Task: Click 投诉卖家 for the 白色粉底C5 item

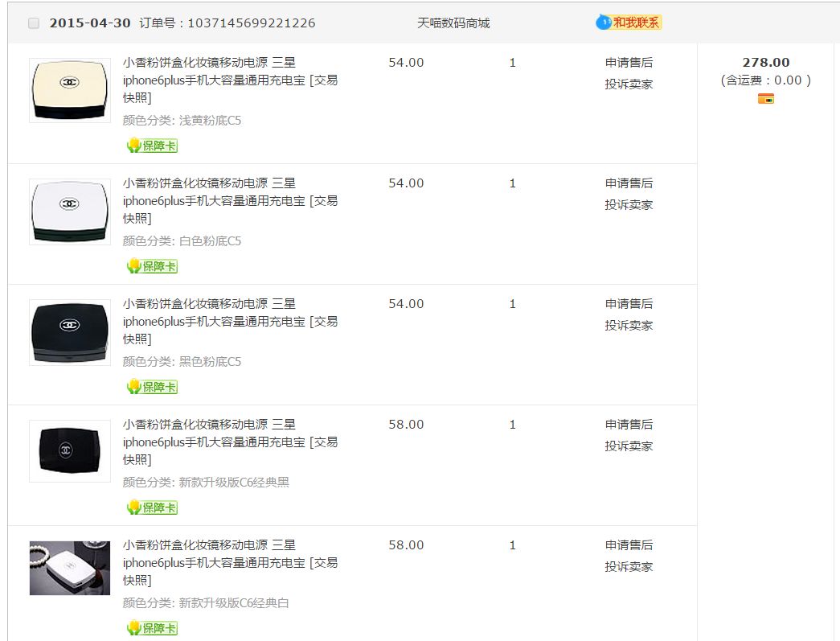Action: pos(629,205)
